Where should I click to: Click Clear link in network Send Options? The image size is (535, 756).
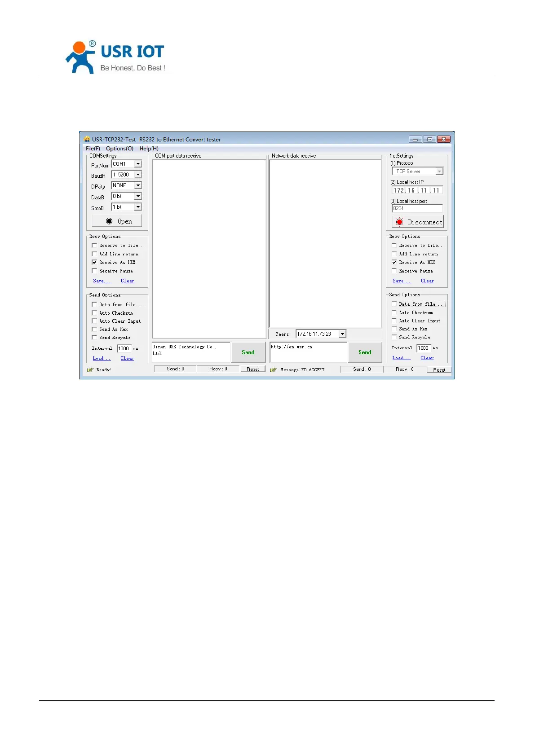[427, 358]
